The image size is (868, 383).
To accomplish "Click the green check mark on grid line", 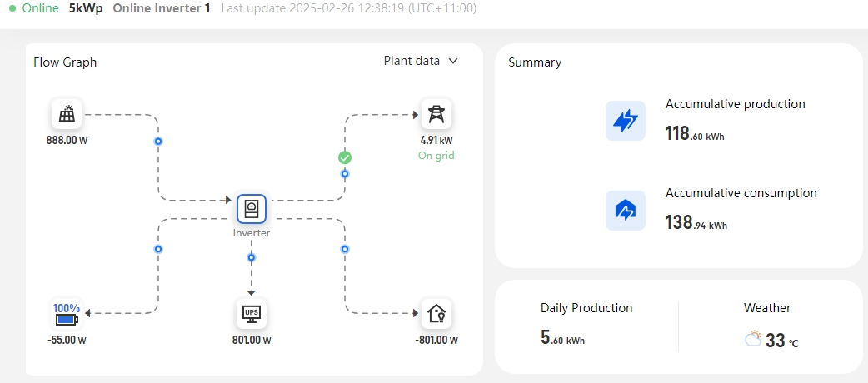I will pos(345,157).
